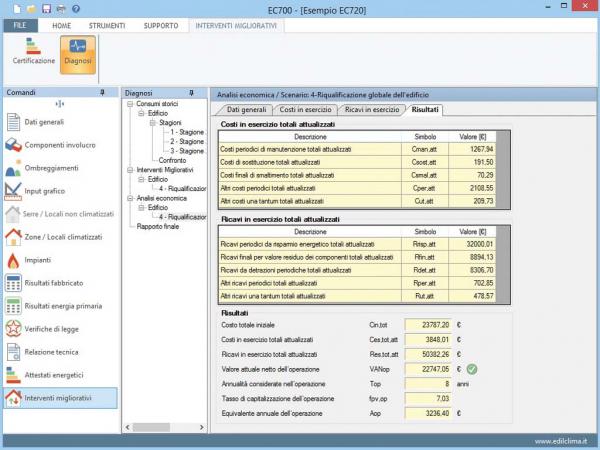This screenshot has height=450, width=600.
Task: Click the collapse arrows icon under Comandi
Action: 60,104
